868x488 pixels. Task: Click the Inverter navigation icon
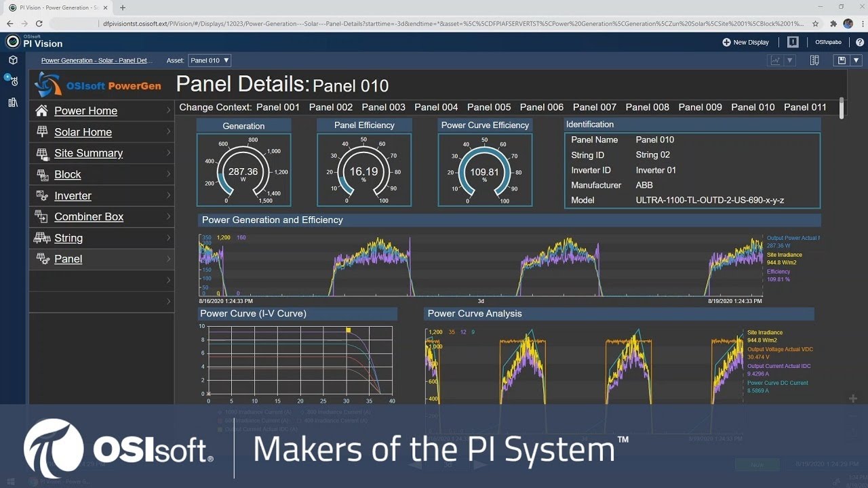tap(42, 195)
